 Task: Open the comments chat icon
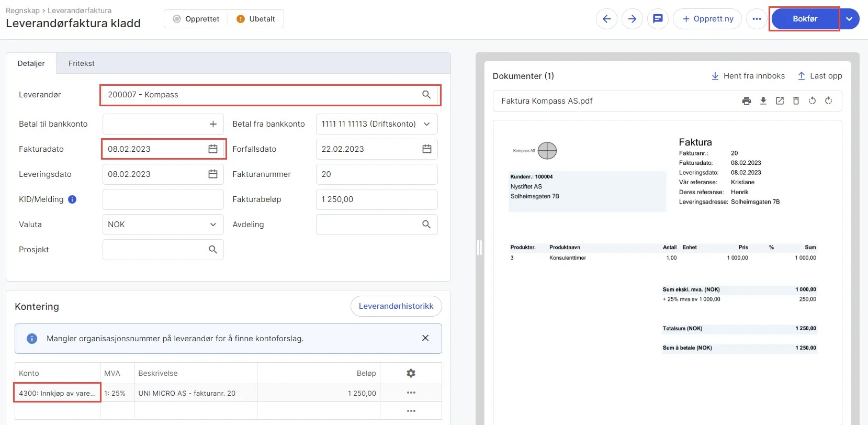tap(658, 19)
